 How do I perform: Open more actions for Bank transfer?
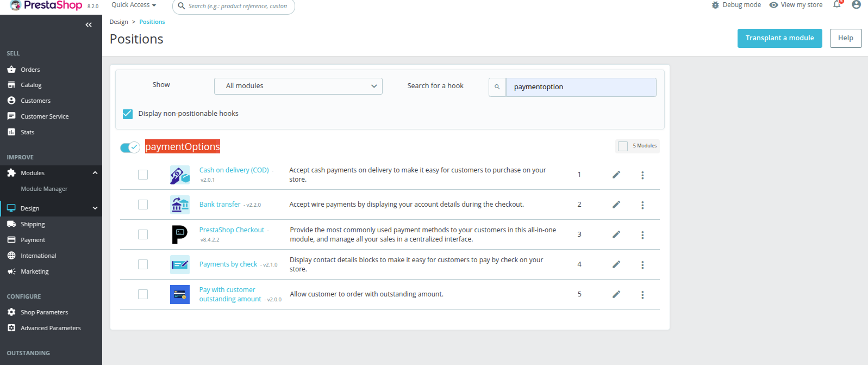(642, 205)
